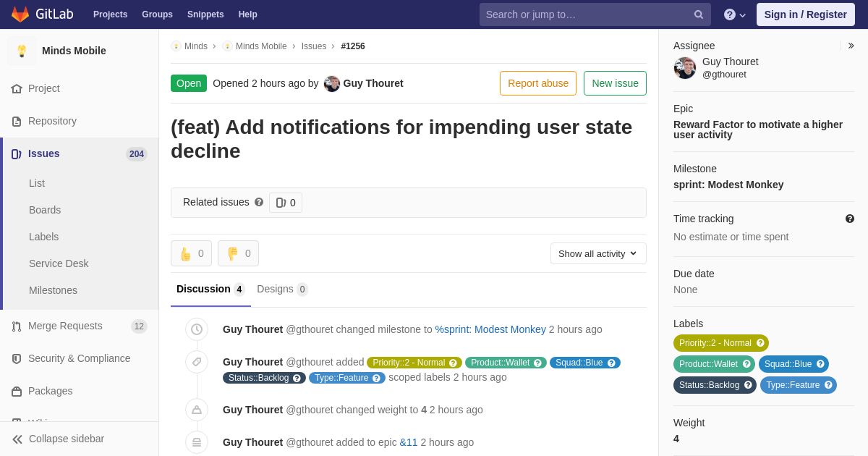Click Guy Thouret author name near Opened
This screenshot has width=868, height=456.
[x=373, y=83]
